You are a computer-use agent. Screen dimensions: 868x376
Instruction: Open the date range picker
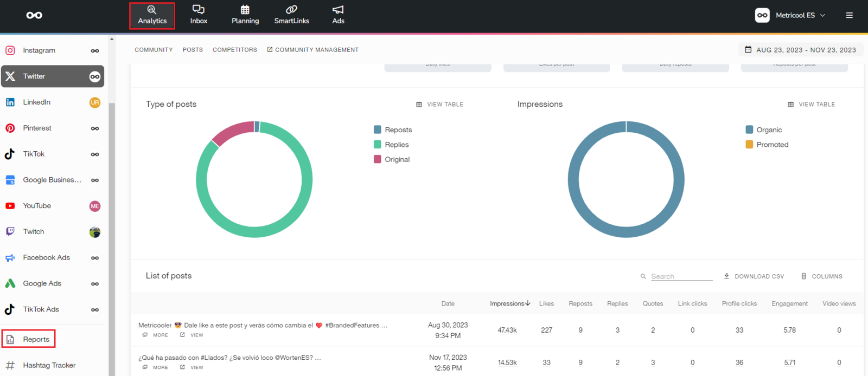[800, 50]
